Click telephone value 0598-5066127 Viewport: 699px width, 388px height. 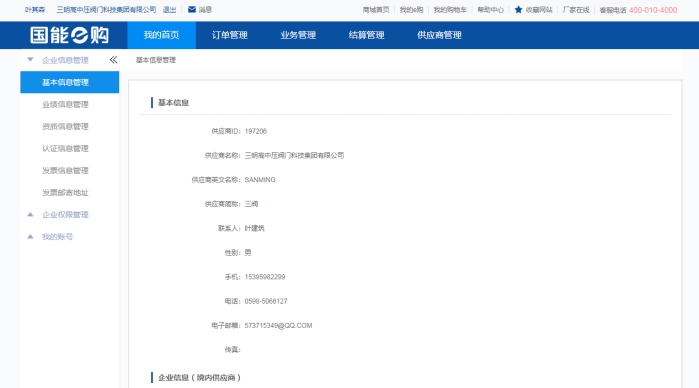pyautogui.click(x=266, y=301)
